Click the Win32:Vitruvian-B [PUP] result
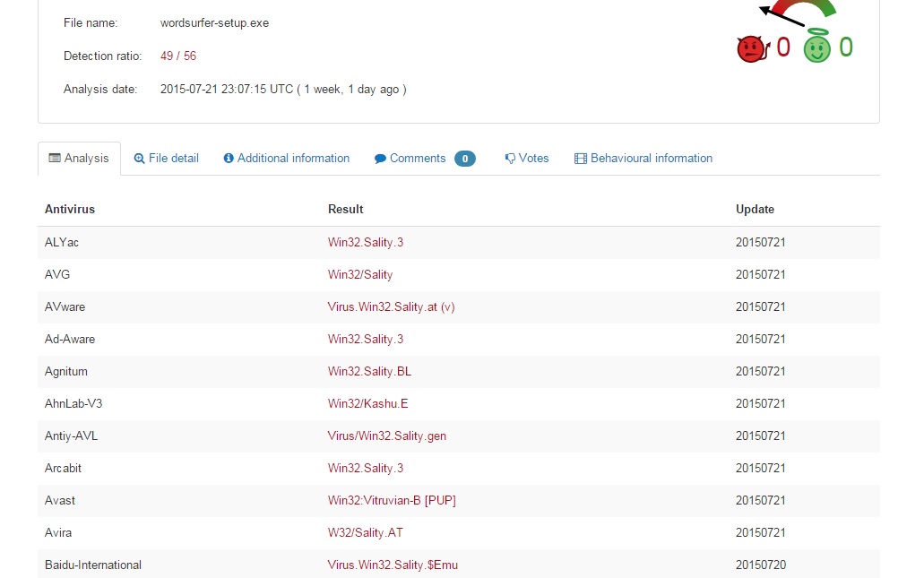 (392, 501)
